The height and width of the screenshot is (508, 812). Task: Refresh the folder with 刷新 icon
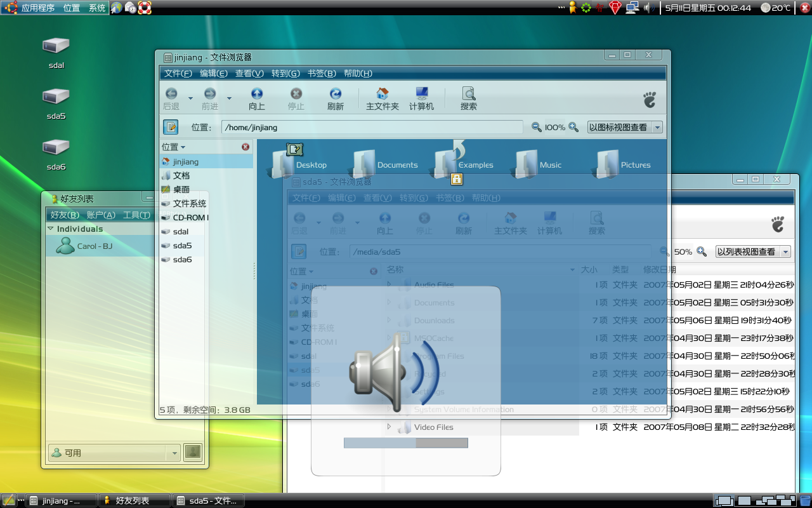[x=336, y=94]
